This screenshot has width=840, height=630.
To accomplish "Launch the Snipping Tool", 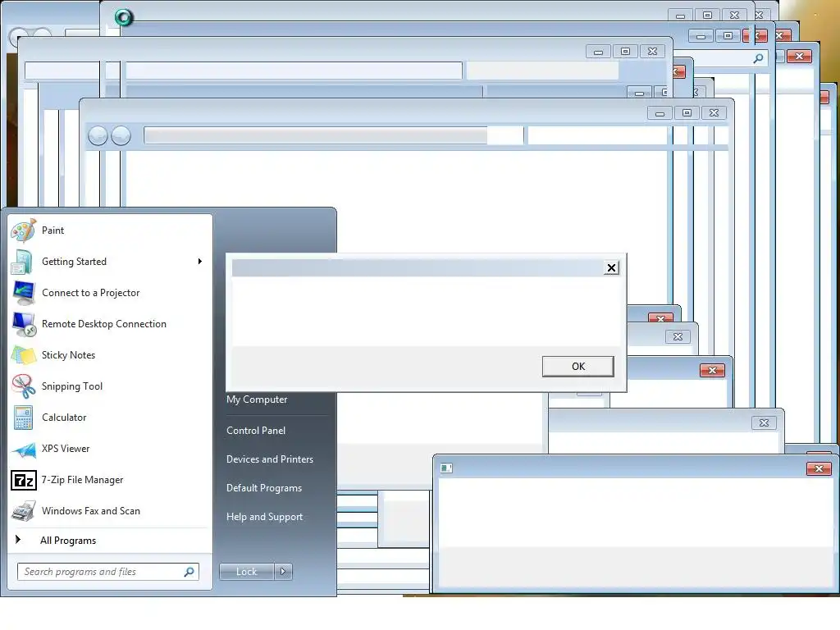I will 110,386.
